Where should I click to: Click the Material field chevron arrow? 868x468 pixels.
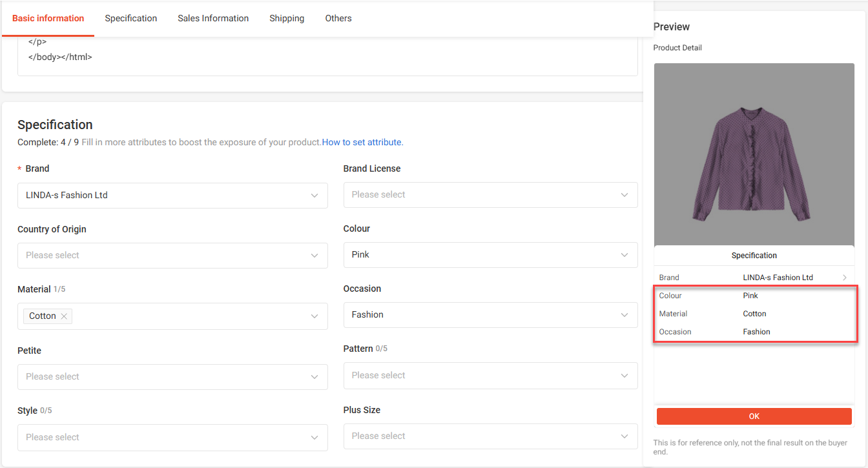click(x=315, y=316)
